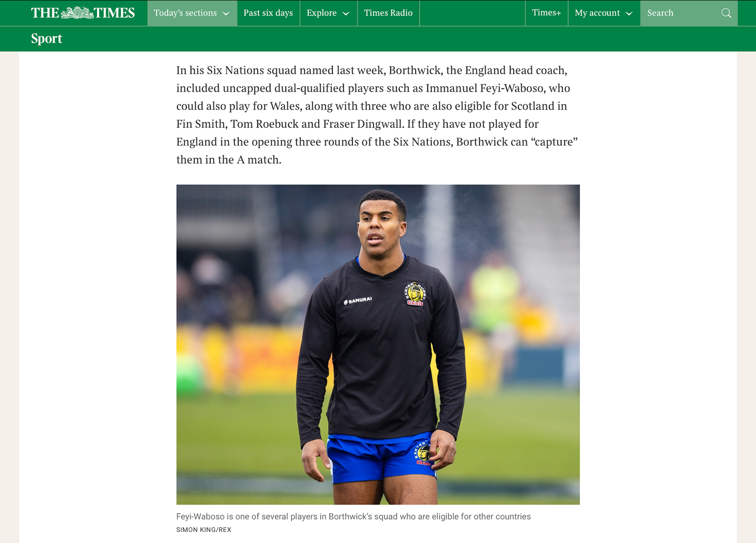Go to Times Radio
This screenshot has height=543, width=756.
[388, 13]
